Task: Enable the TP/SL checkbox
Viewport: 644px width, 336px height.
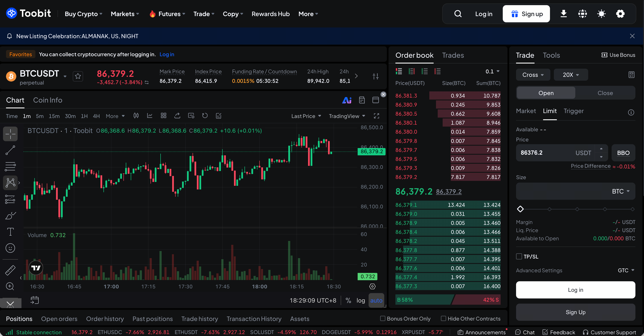Action: 519,257
